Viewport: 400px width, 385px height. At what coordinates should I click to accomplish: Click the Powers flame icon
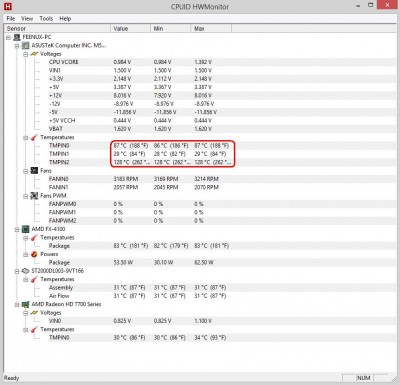tap(34, 254)
